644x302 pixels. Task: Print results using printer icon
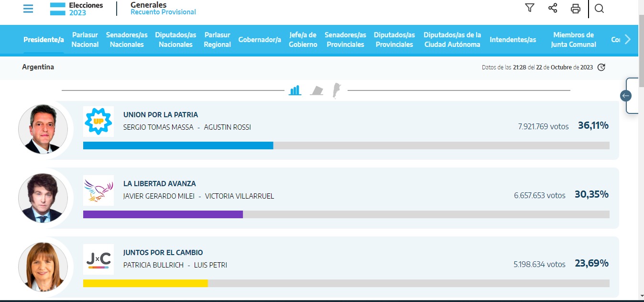pyautogui.click(x=576, y=9)
